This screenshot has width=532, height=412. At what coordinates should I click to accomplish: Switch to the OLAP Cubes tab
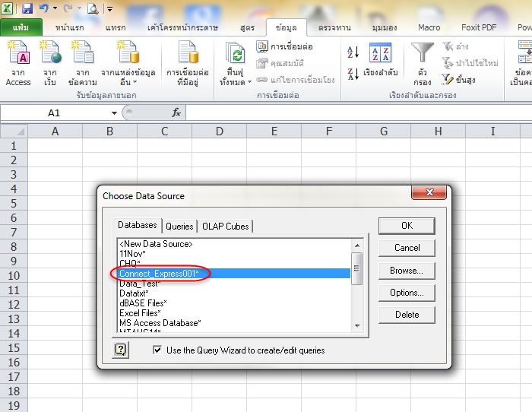(x=225, y=227)
